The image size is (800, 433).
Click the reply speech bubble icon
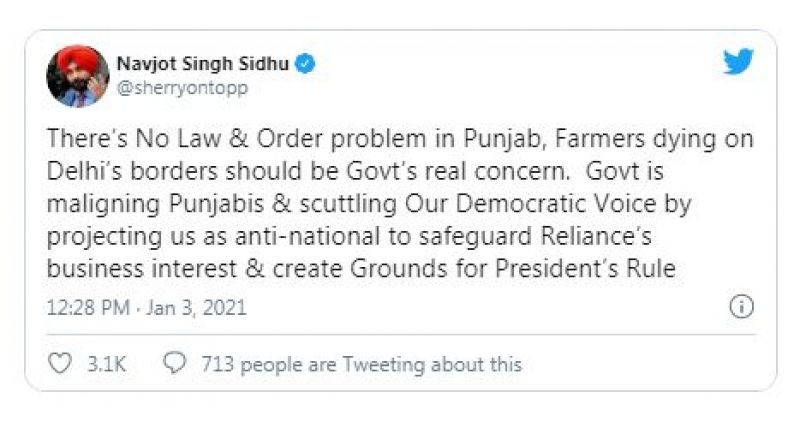tap(175, 364)
